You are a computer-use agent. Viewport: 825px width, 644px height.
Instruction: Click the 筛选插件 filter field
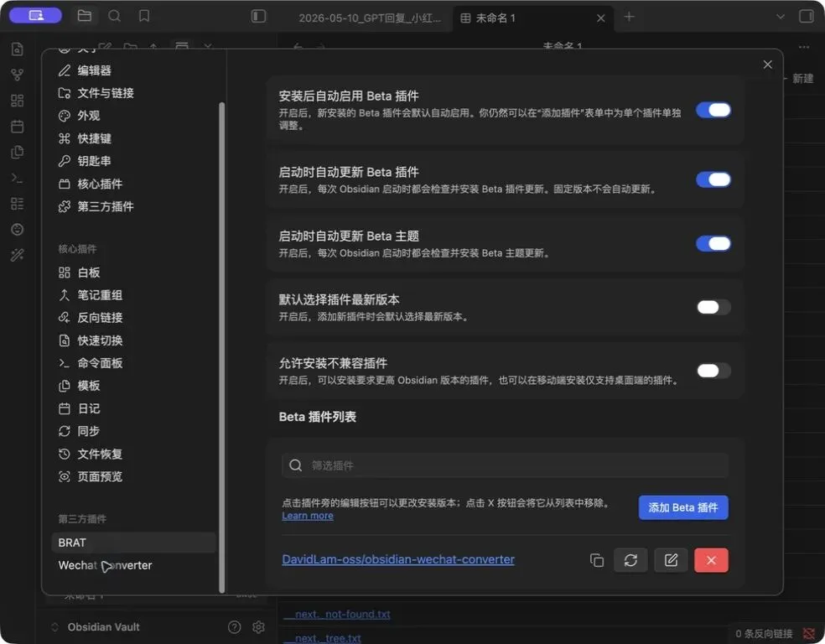[505, 465]
